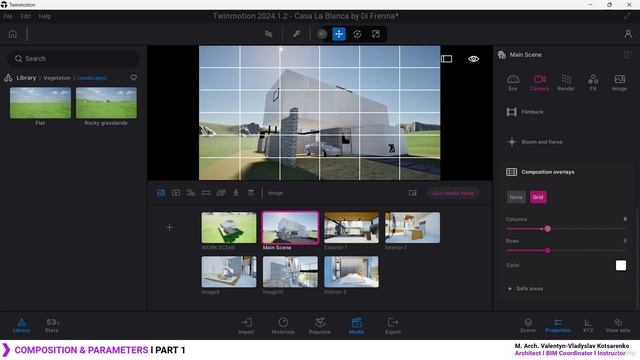This screenshot has height=360, width=640.
Task: Select the Panorama set media icon
Action: [x=221, y=193]
